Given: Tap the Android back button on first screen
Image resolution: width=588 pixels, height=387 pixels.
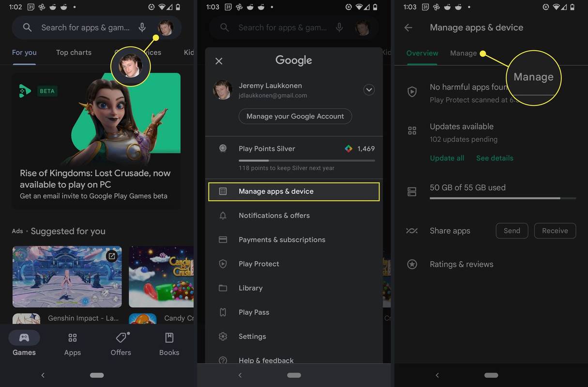Looking at the screenshot, I should point(43,375).
